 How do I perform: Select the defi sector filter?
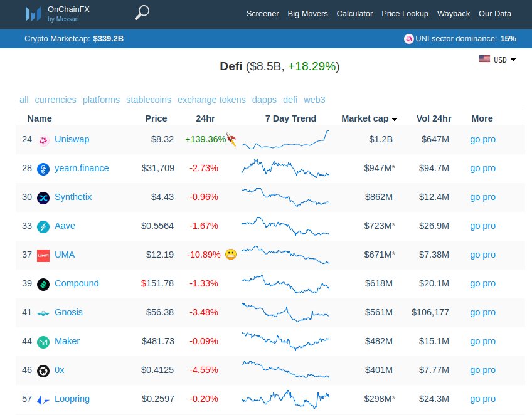(x=290, y=100)
